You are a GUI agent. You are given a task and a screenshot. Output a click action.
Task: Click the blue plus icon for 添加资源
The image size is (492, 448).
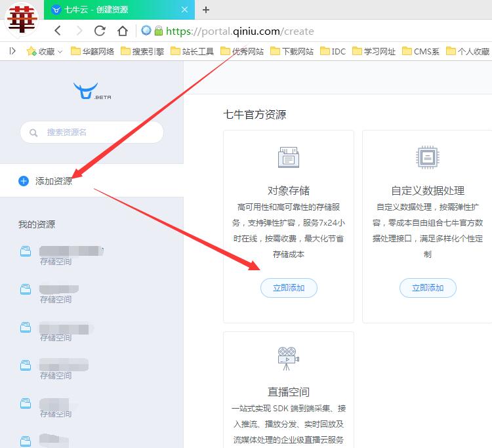click(24, 181)
